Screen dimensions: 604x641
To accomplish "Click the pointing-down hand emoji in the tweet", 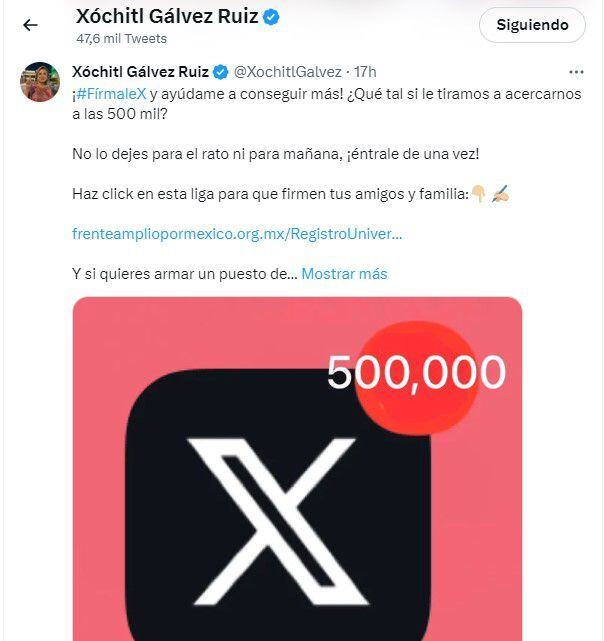I will click(479, 193).
